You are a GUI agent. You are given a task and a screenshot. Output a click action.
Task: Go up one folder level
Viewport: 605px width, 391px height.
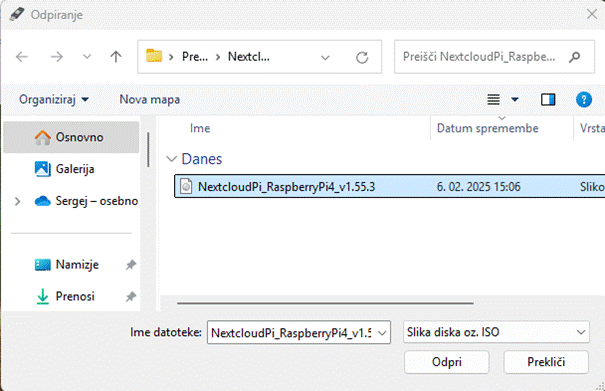coord(116,57)
